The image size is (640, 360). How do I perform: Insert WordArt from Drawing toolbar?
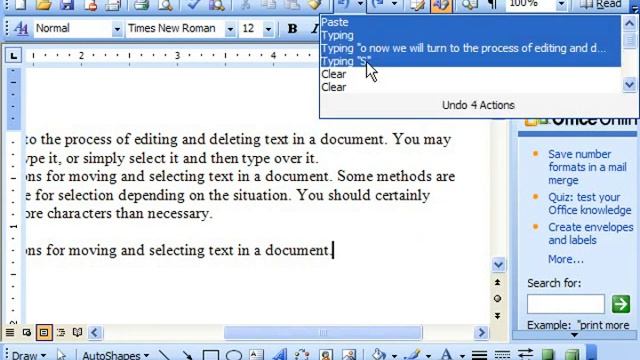(280, 354)
